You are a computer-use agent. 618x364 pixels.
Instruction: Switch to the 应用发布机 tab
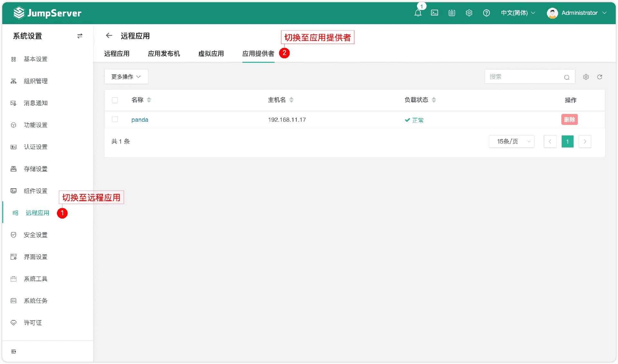(x=164, y=53)
